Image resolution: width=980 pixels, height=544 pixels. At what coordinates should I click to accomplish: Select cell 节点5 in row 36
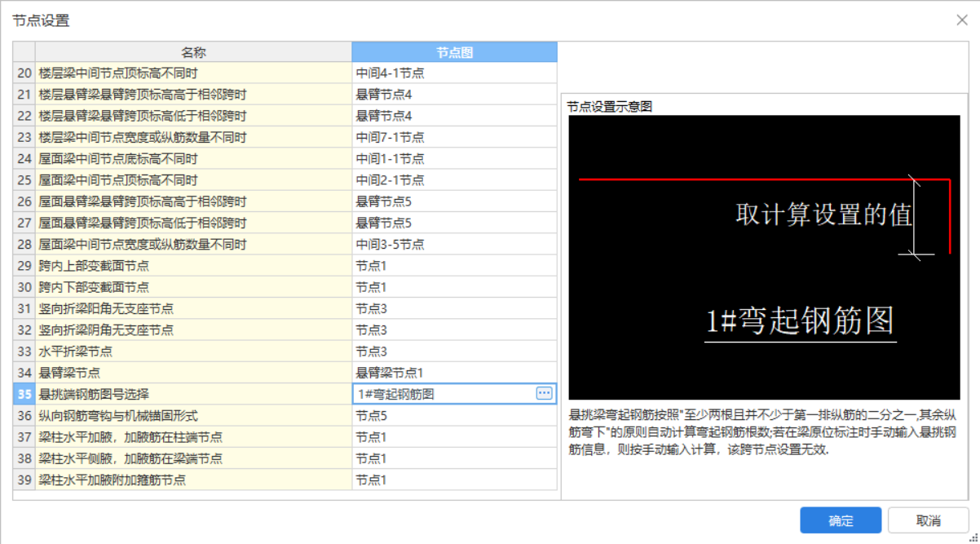(455, 415)
